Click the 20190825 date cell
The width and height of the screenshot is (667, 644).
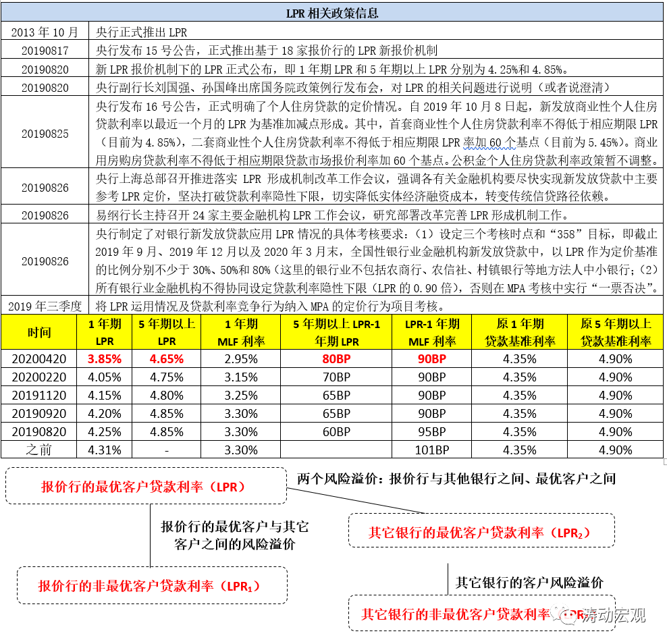pyautogui.click(x=45, y=133)
